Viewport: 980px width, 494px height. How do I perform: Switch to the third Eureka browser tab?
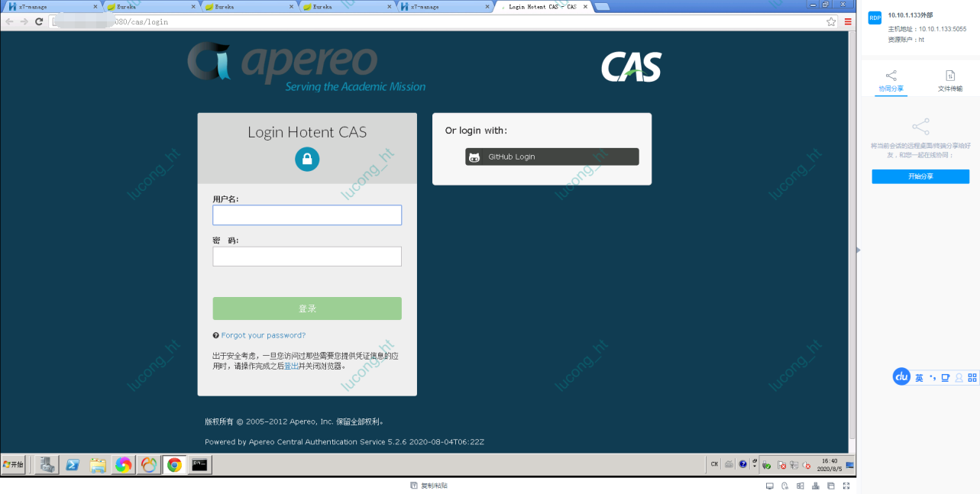click(347, 6)
